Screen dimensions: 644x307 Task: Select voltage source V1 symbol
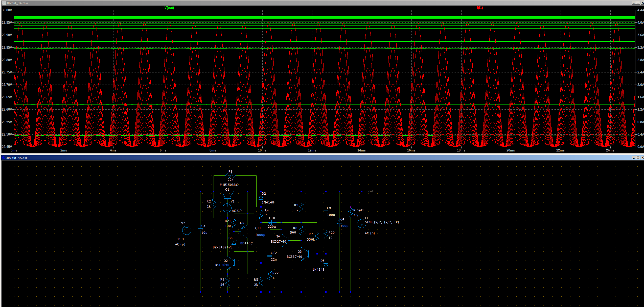pyautogui.click(x=227, y=208)
